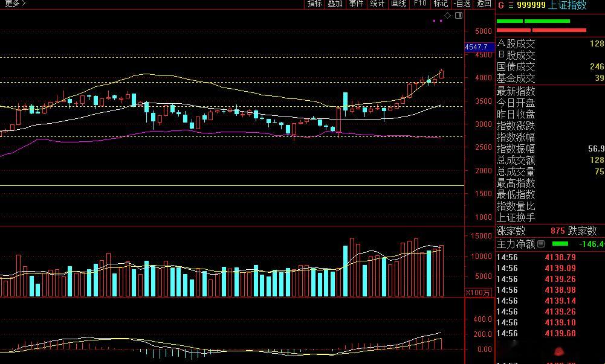Viewport: 605px width, 364px height.
Task: Click the 指数振幅 label
Action: point(516,148)
